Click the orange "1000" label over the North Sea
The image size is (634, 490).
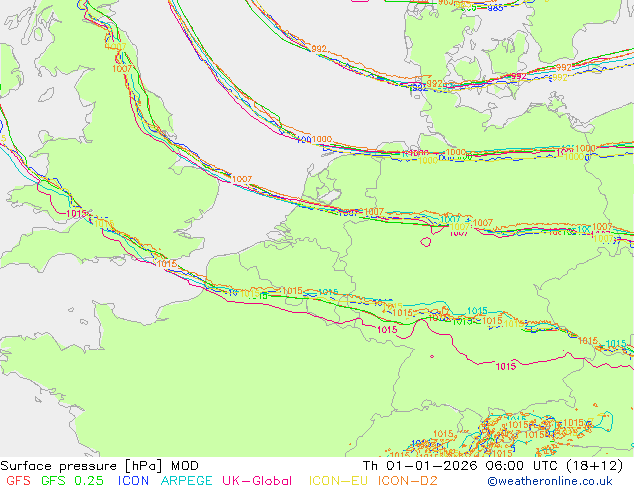tap(322, 139)
